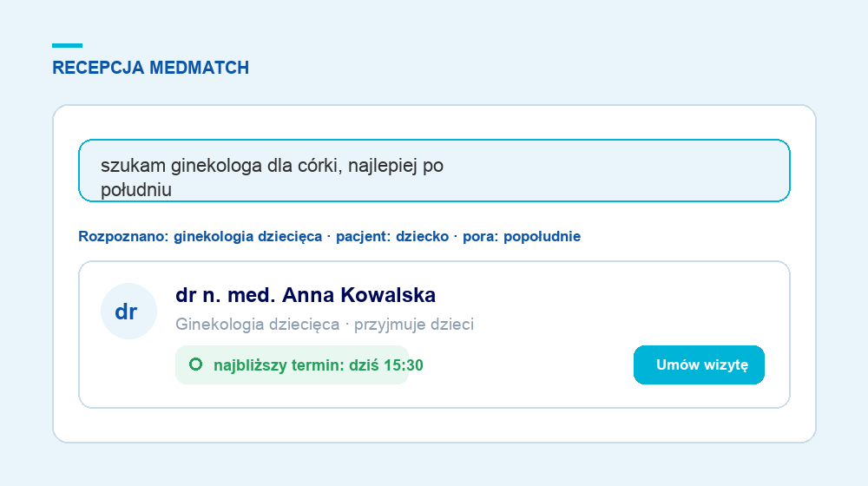Place the cursor after the word 'południu'
The width and height of the screenshot is (868, 486).
coord(173,190)
